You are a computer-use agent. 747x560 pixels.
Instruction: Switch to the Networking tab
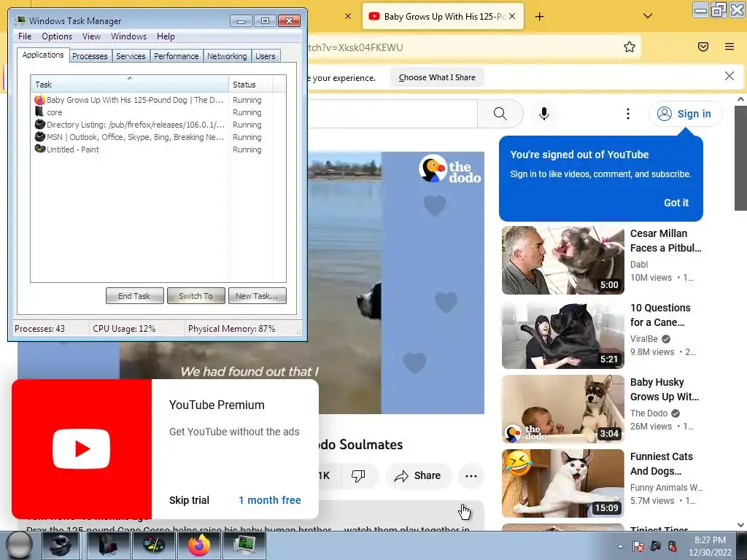[227, 56]
